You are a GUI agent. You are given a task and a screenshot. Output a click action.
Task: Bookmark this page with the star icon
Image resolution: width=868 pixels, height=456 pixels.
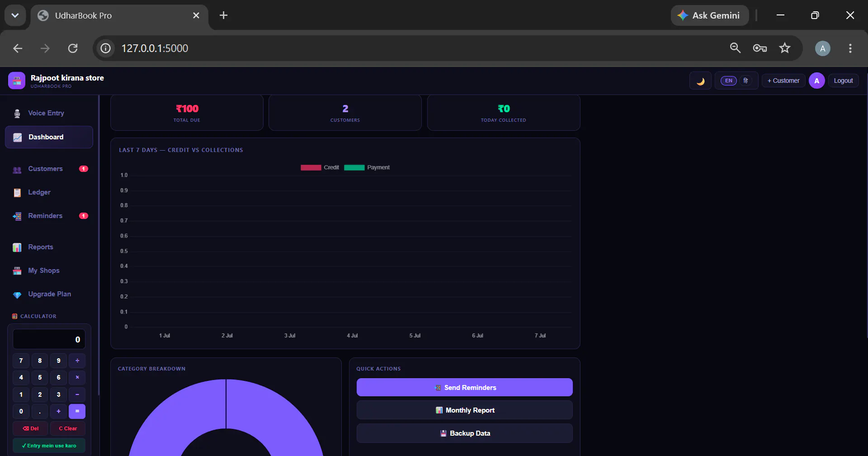(785, 48)
